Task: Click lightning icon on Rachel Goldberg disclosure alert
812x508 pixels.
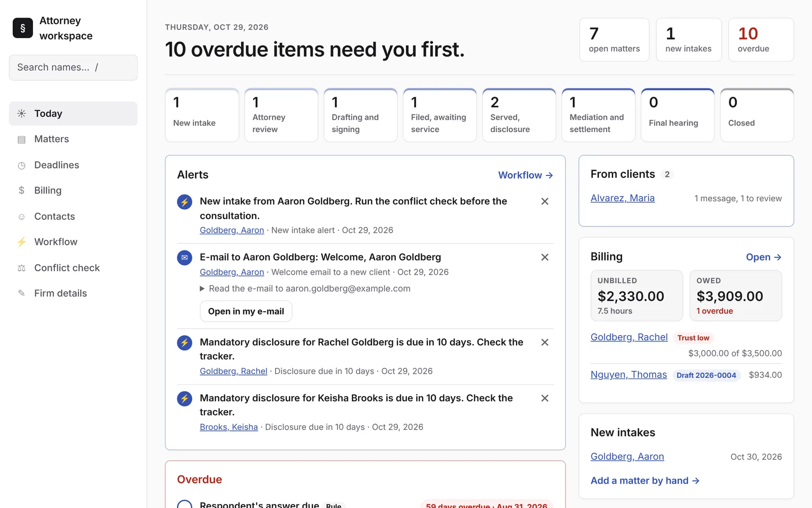Action: (184, 342)
